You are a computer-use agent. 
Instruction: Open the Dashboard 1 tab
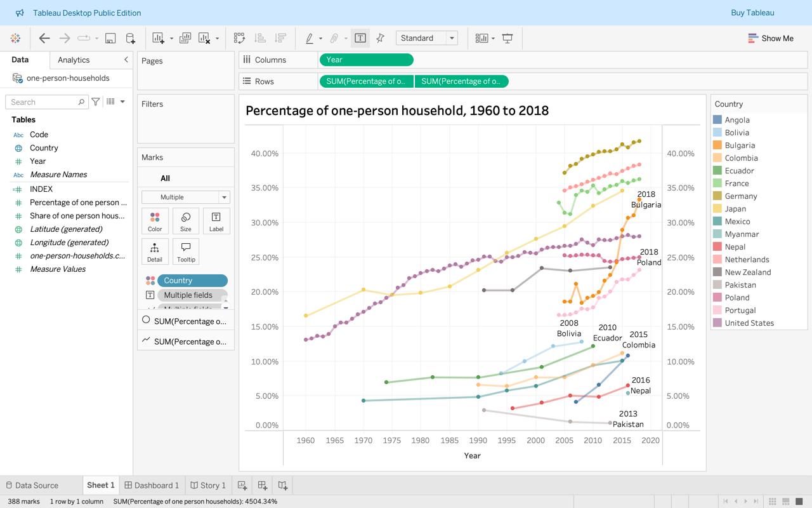click(152, 485)
